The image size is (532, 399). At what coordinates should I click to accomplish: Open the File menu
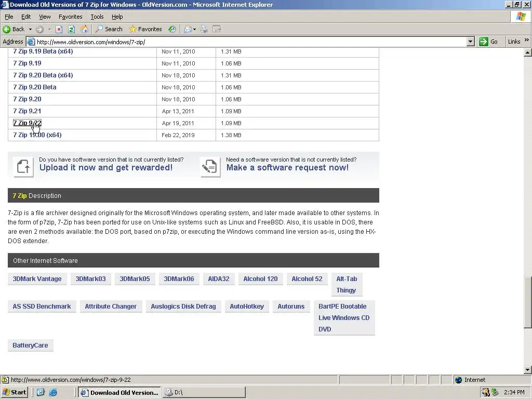click(9, 17)
